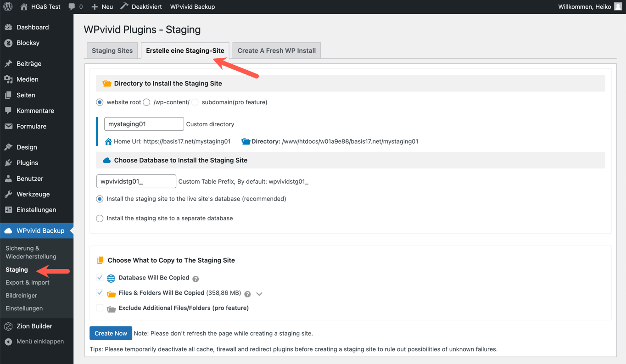Click Choose What to Copy heading

click(x=171, y=260)
